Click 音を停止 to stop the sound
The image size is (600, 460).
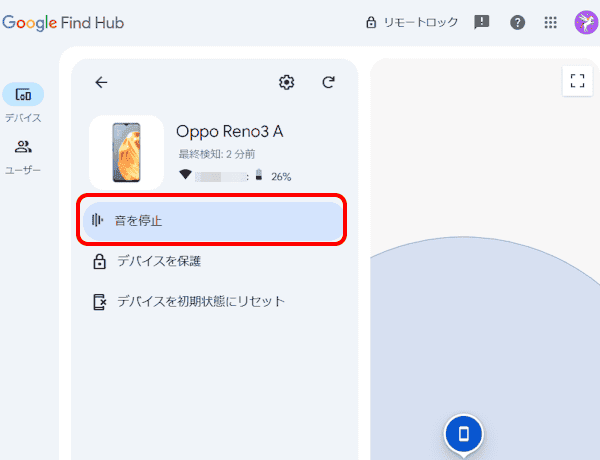click(x=213, y=221)
